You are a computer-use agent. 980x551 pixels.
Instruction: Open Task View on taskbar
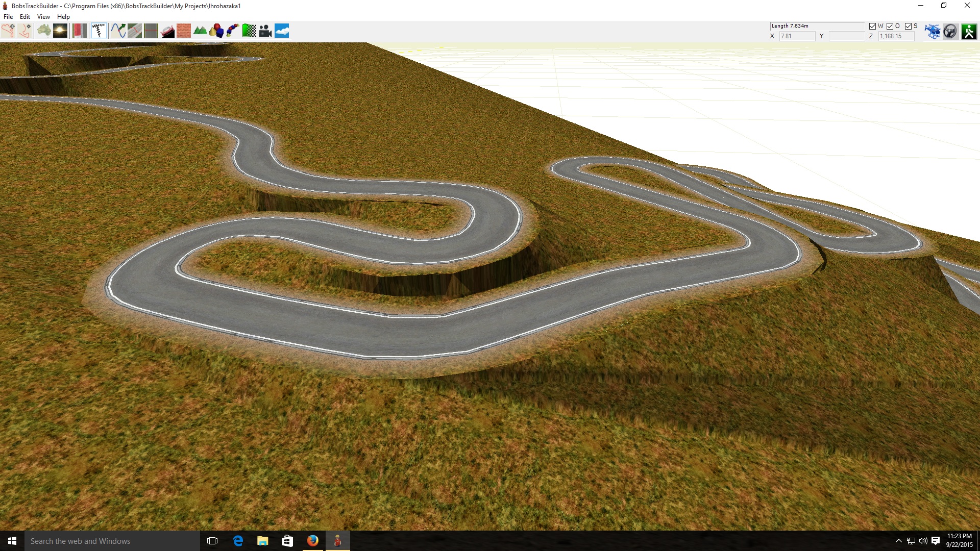(212, 541)
